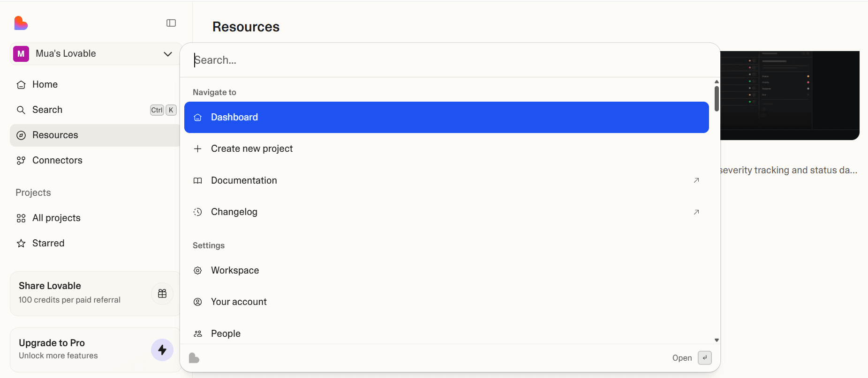Open Search from the sidebar
The width and height of the screenshot is (868, 378).
[x=95, y=110]
